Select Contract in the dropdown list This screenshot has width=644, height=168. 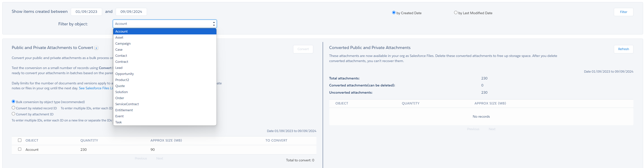tap(165, 62)
